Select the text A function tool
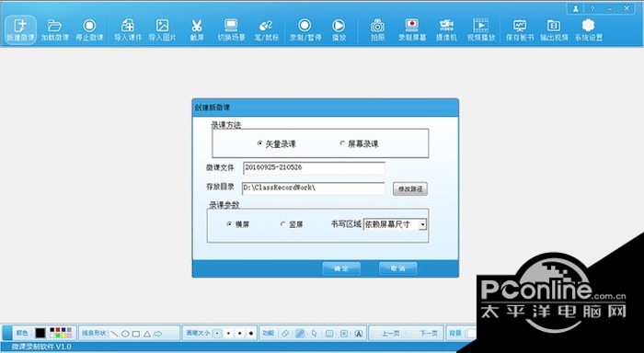This screenshot has height=353, width=644. pyautogui.click(x=359, y=334)
